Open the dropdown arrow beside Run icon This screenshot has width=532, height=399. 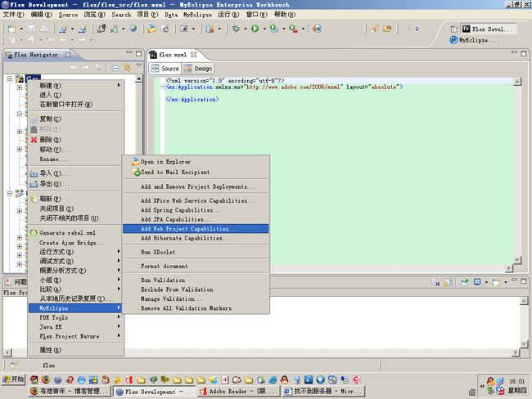point(264,29)
